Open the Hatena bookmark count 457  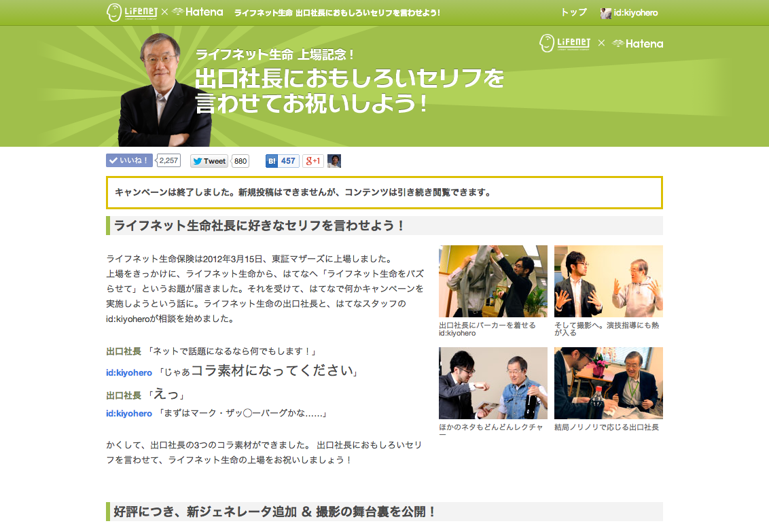288,161
